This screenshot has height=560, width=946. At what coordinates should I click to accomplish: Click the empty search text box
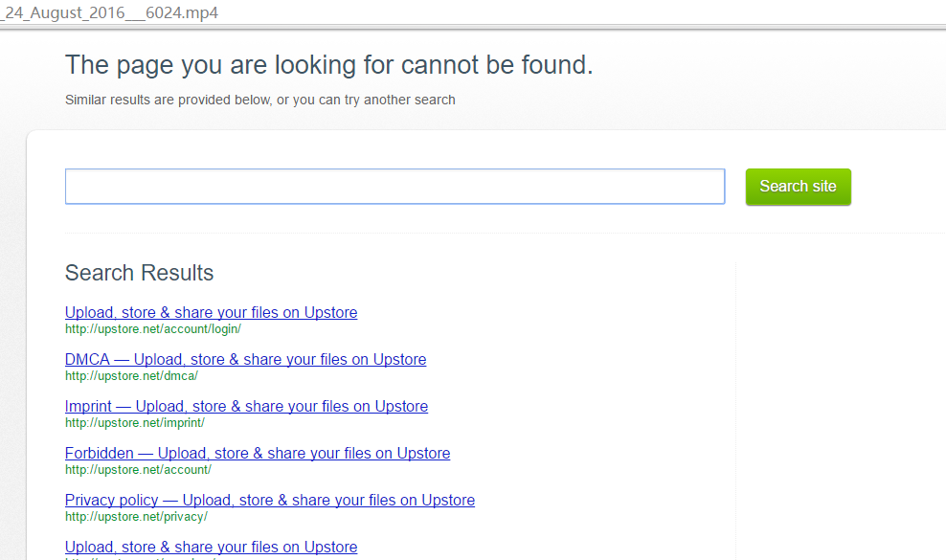(394, 187)
